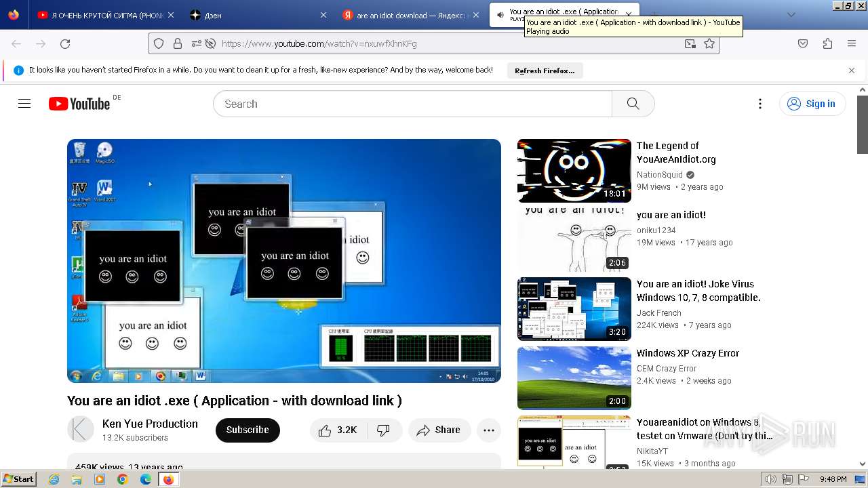
Task: Launch Edge from the taskbar
Action: click(145, 479)
